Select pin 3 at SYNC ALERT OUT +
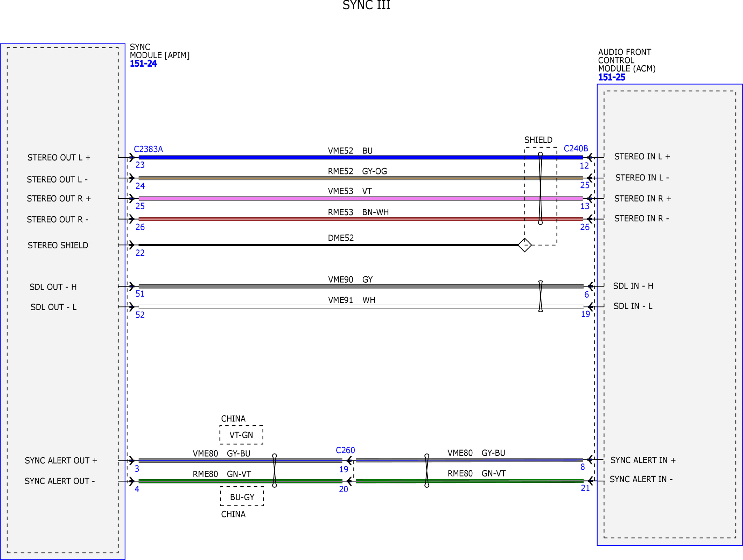The height and width of the screenshot is (560, 743). 137,469
